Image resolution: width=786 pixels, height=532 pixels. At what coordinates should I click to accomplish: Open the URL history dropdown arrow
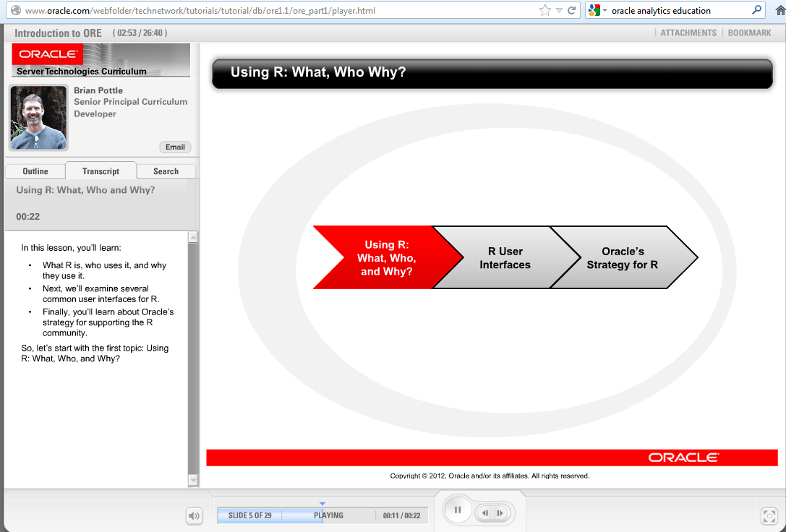tap(559, 11)
